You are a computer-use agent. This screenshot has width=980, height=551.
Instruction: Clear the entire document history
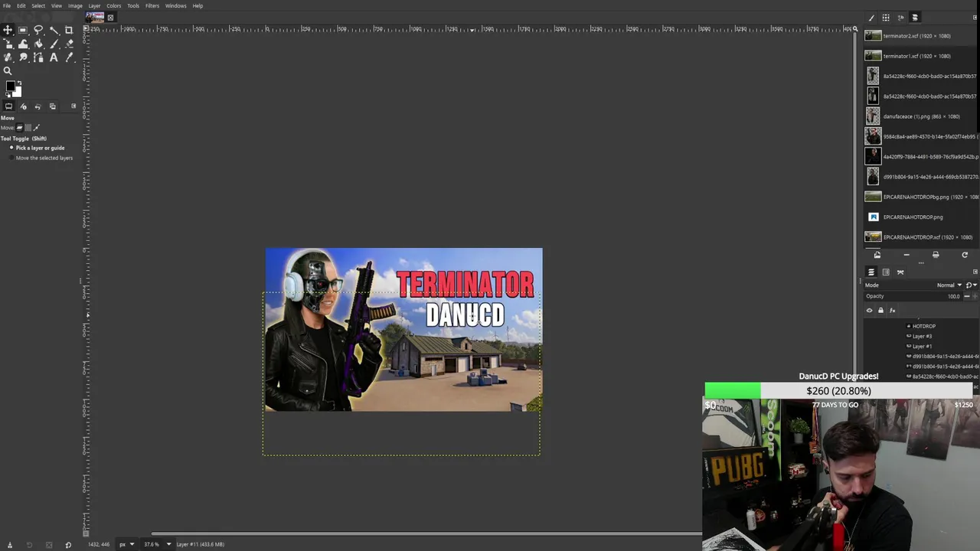point(936,255)
